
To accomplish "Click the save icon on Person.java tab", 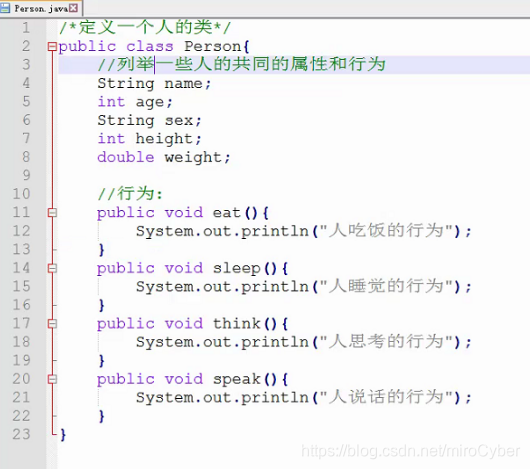I will click(5, 8).
